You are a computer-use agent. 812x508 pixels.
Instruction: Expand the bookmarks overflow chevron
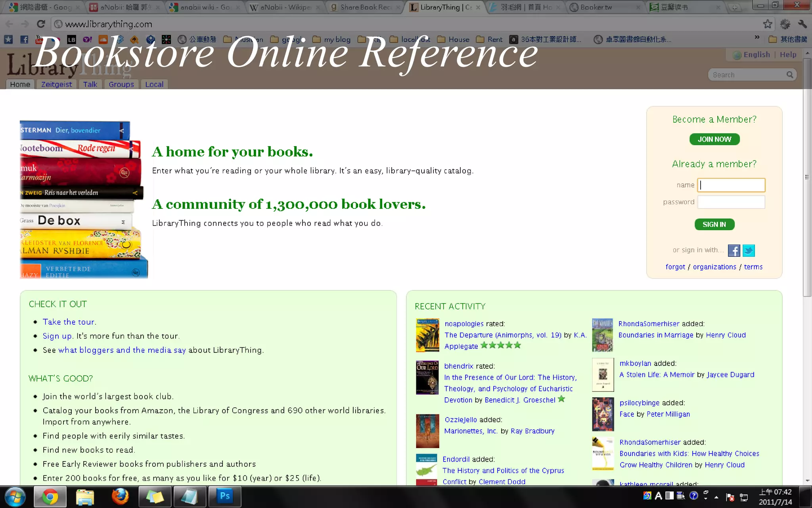coord(757,38)
